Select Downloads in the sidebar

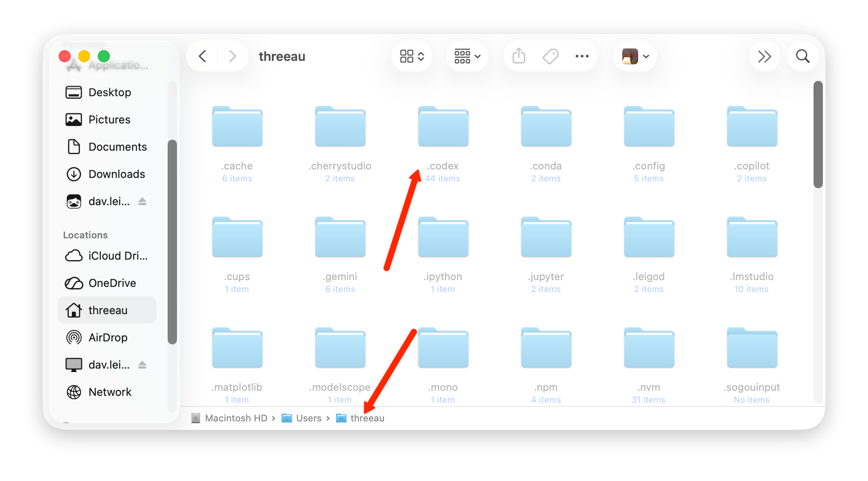point(107,174)
